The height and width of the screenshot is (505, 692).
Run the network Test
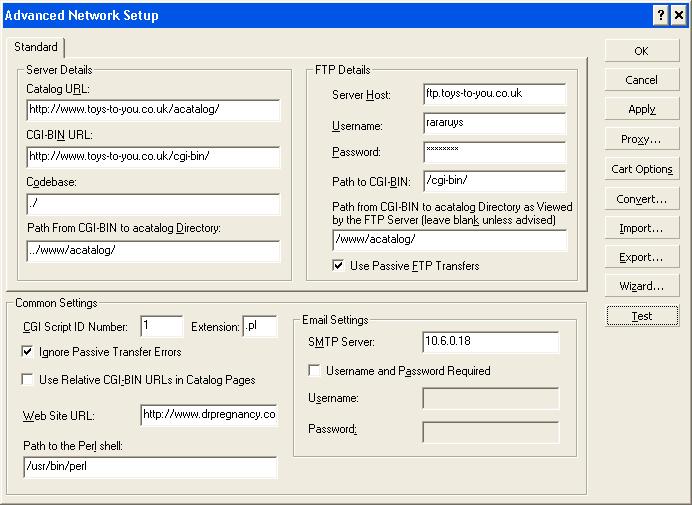click(x=641, y=316)
